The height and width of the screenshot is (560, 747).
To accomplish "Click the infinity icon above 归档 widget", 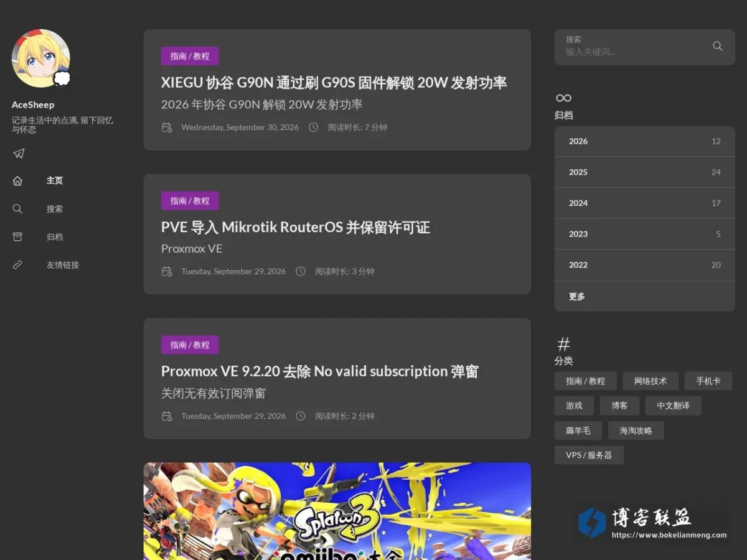I will point(563,98).
